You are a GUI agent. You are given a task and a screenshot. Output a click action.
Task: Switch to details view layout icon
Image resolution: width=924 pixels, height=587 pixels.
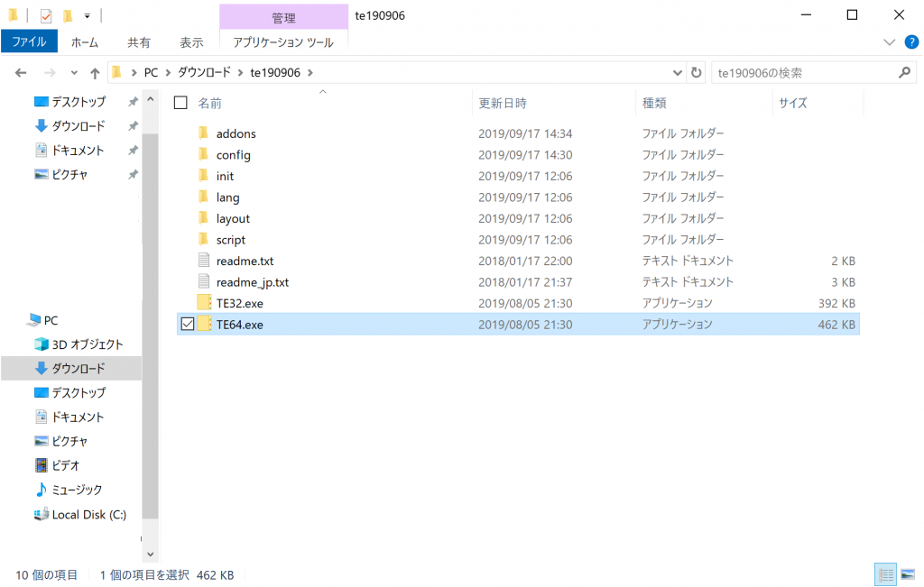pyautogui.click(x=886, y=574)
